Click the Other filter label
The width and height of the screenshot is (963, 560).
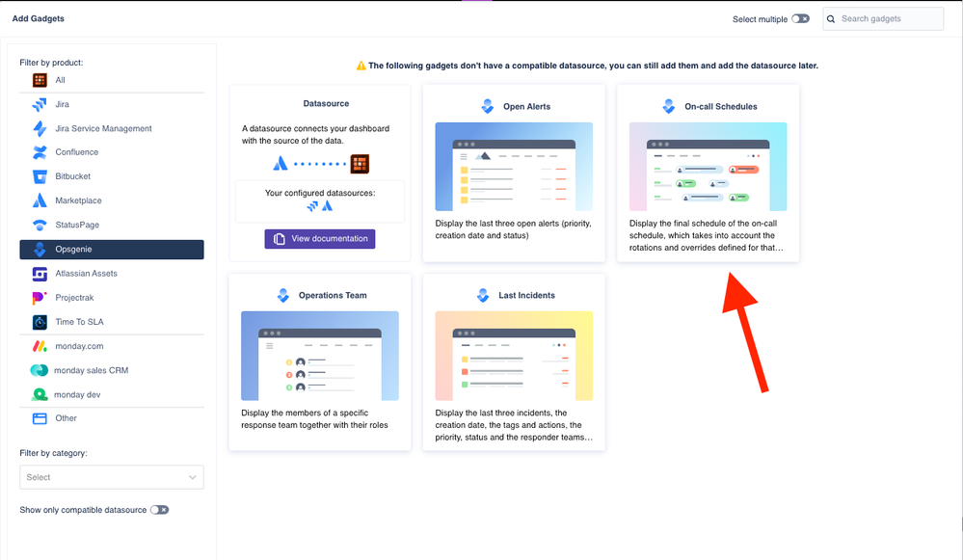pos(66,418)
